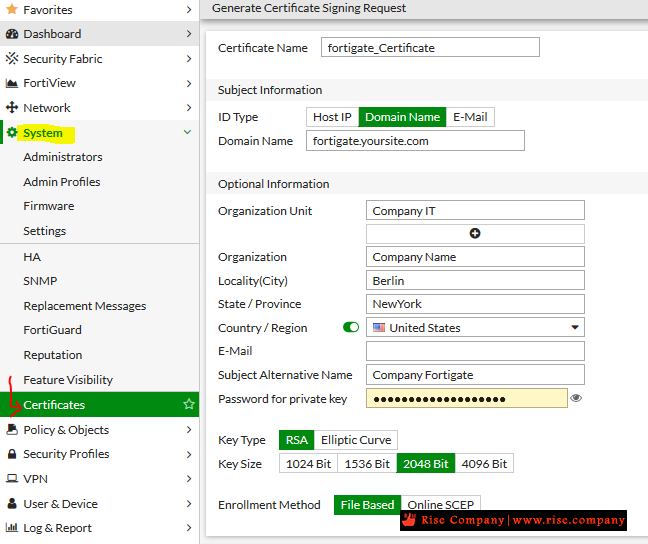The image size is (648, 544).
Task: Set key size to 4096 Bit
Action: [x=484, y=464]
